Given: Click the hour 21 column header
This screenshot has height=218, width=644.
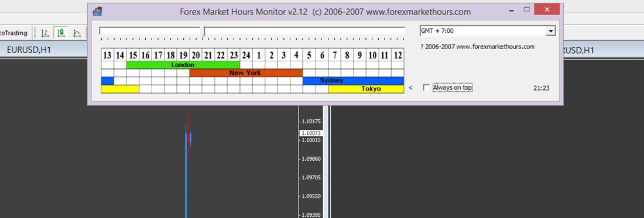Looking at the screenshot, I should 208,56.
